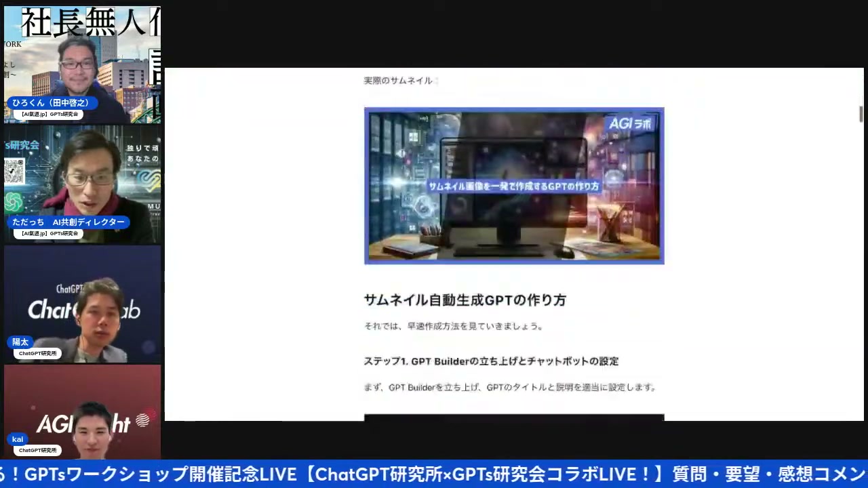
Task: Select ひろくん（田中啓之）webcam tile
Action: click(x=82, y=65)
